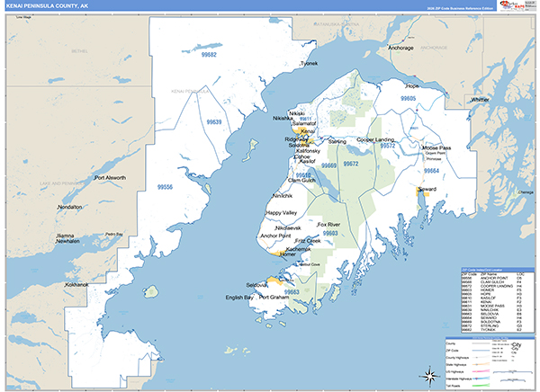Click the map title 'KENAI PENINSULA COUNTY, AK'
The image size is (540, 392).
point(47,6)
